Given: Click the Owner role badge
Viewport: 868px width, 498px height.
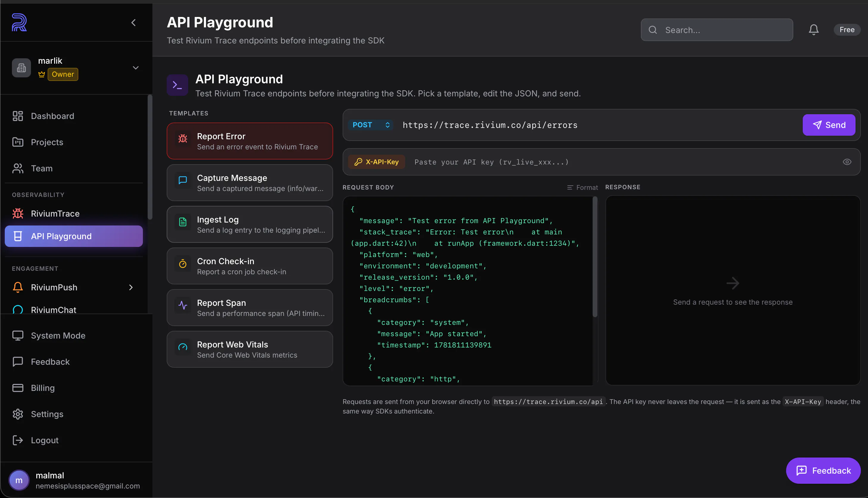Looking at the screenshot, I should tap(63, 74).
